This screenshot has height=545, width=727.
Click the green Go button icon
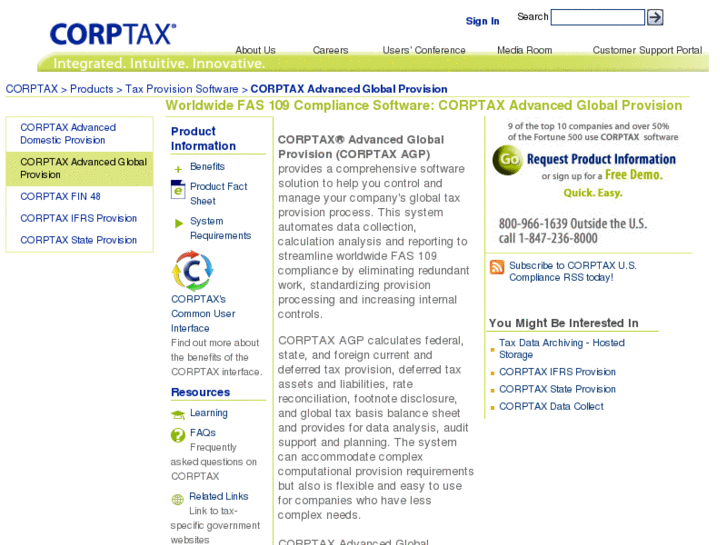pos(507,160)
